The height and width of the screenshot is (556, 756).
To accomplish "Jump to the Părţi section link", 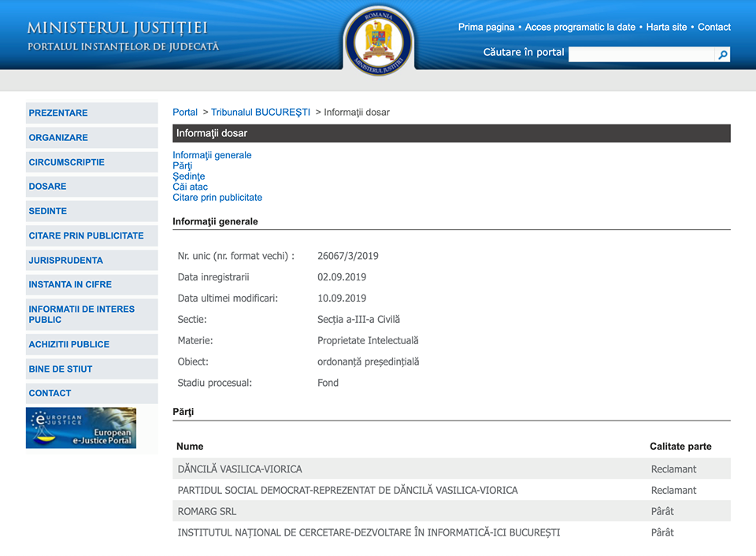I will [x=182, y=165].
